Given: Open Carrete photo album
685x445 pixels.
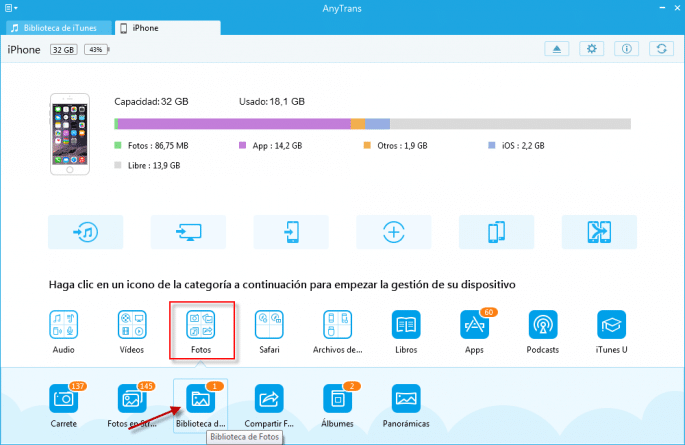Looking at the screenshot, I should 64,399.
